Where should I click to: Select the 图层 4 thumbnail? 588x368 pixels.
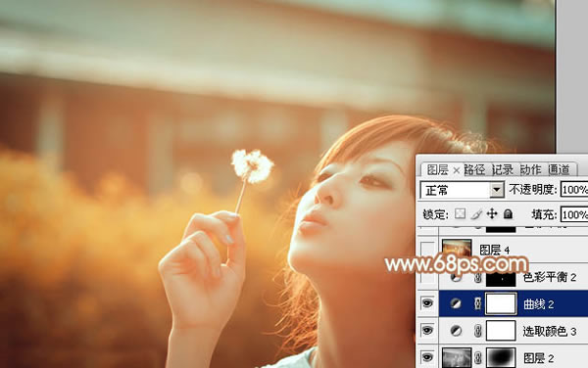[x=457, y=248]
